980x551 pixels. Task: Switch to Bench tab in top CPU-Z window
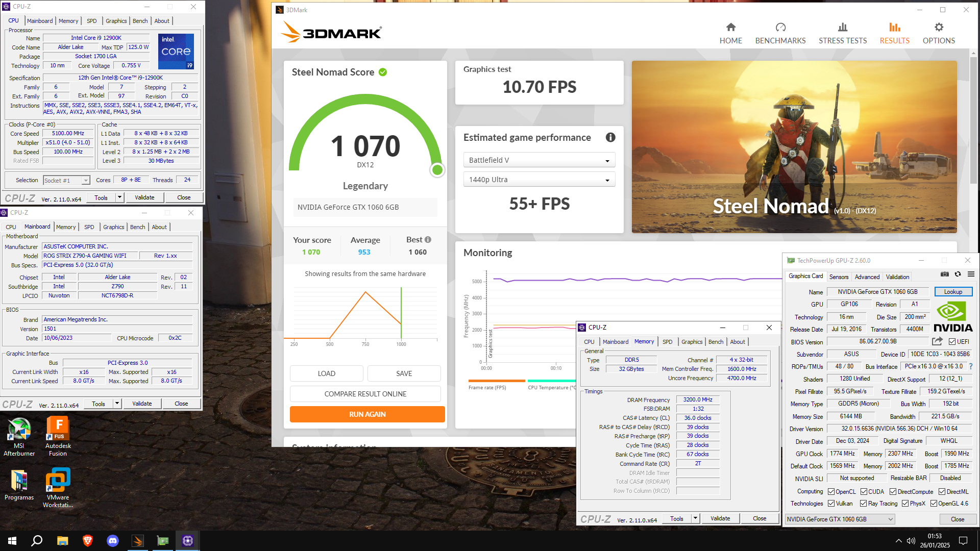point(140,21)
